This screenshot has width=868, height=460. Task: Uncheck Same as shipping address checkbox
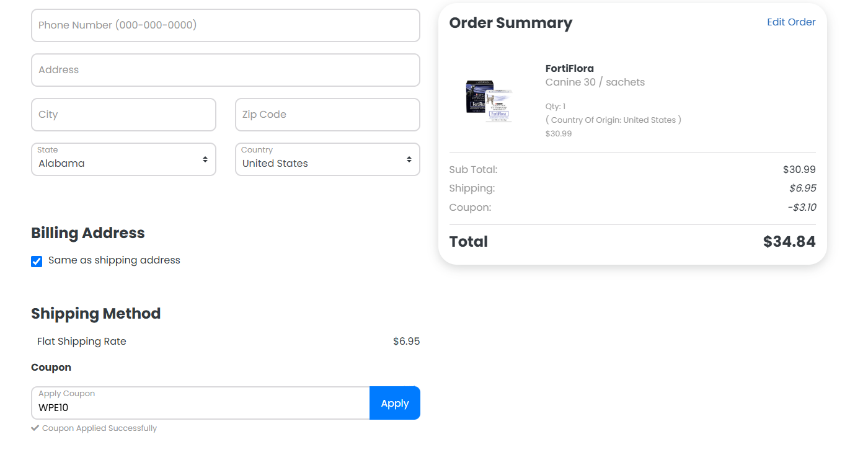point(37,262)
